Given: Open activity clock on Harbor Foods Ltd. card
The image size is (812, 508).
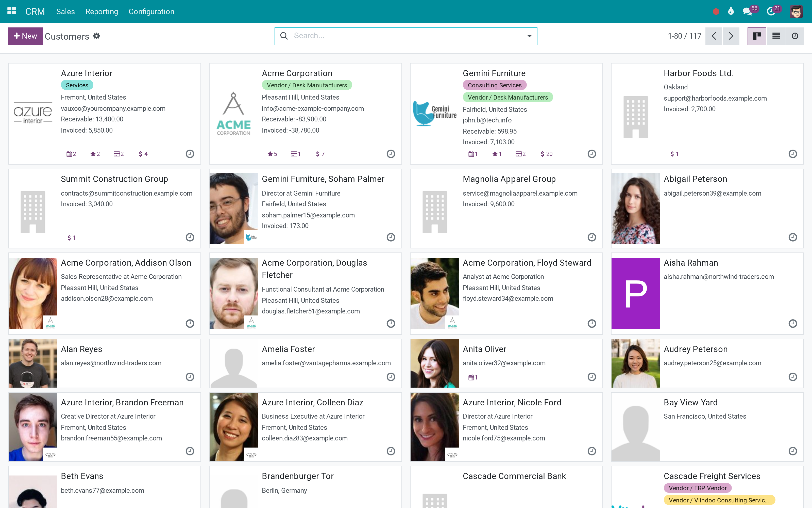Looking at the screenshot, I should (x=793, y=154).
